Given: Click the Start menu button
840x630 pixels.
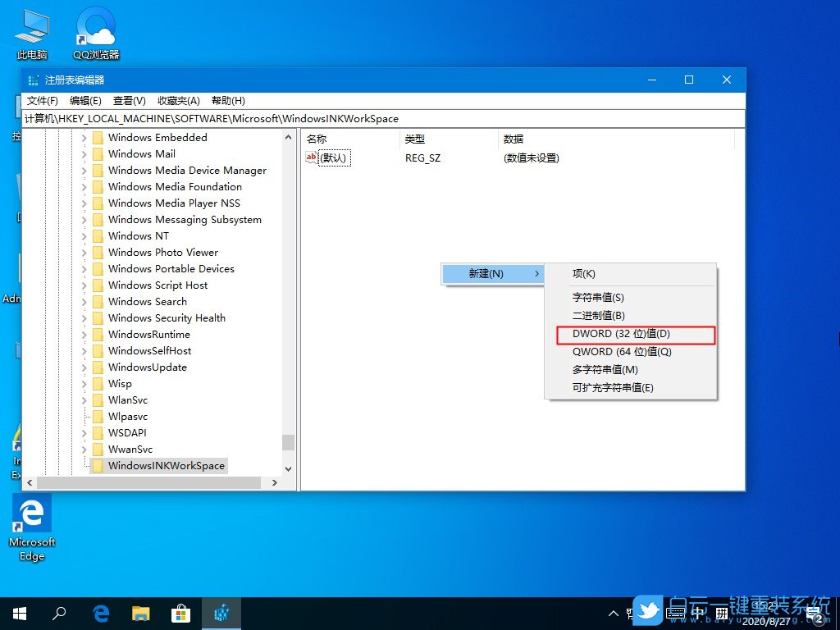Looking at the screenshot, I should (19, 613).
